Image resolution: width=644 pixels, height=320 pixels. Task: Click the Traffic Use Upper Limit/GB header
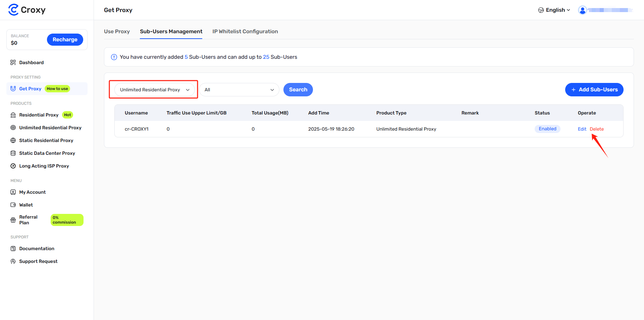point(197,113)
